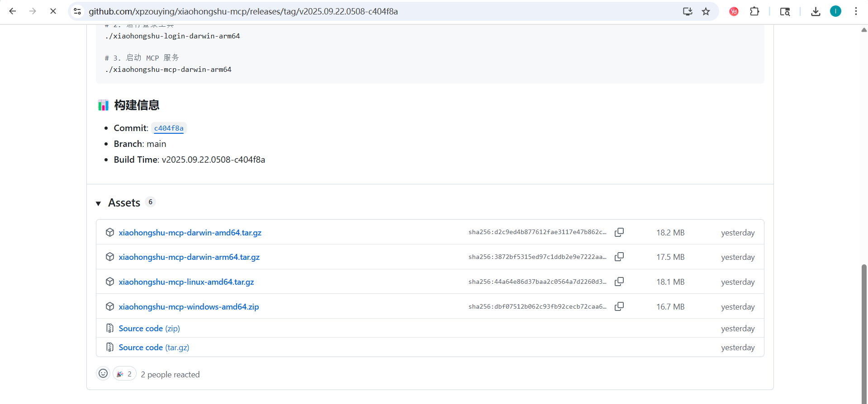Go back to previous page
868x404 pixels.
tap(13, 12)
